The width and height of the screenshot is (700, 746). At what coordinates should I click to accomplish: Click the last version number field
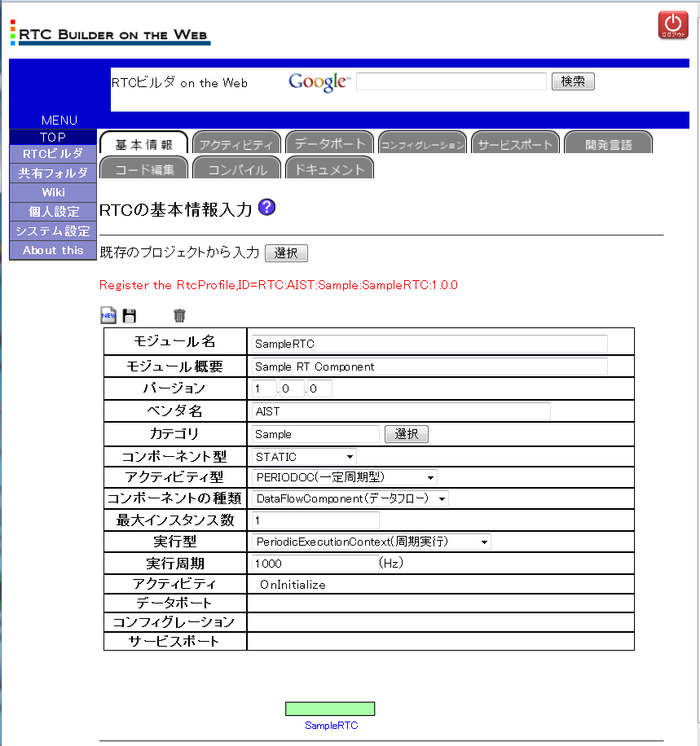(319, 388)
